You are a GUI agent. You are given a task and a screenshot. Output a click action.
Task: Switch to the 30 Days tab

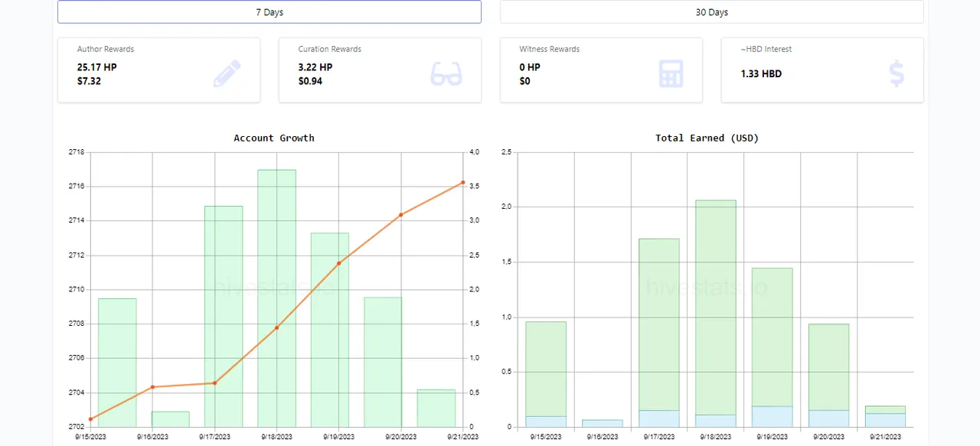pyautogui.click(x=711, y=12)
